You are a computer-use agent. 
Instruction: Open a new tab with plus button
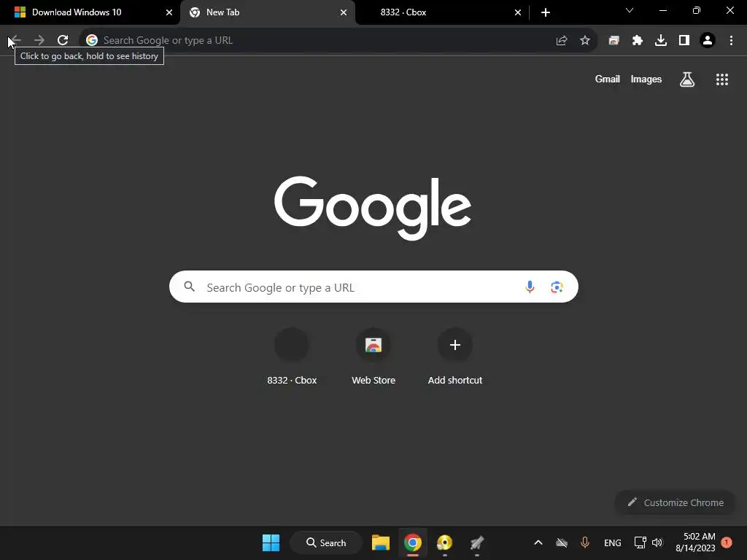coord(546,12)
